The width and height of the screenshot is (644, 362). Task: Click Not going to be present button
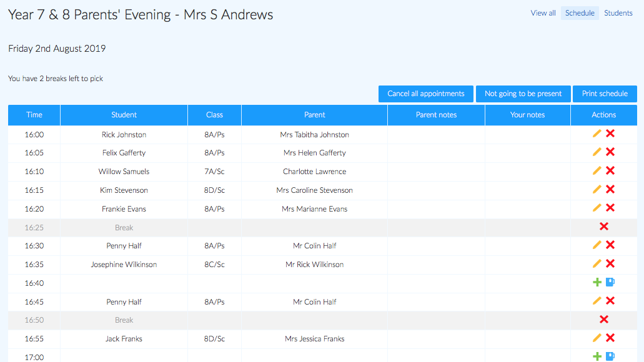click(x=523, y=94)
